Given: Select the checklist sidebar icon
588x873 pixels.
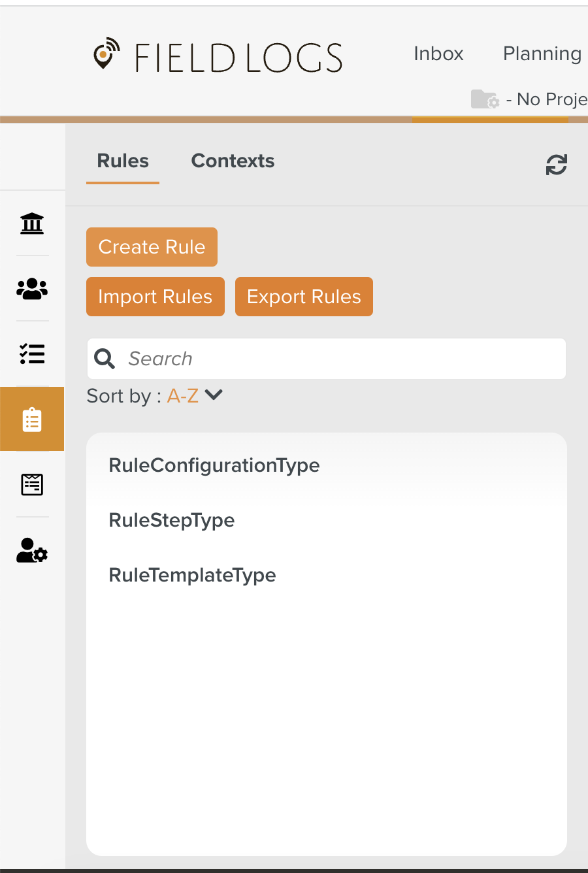Looking at the screenshot, I should pos(32,354).
